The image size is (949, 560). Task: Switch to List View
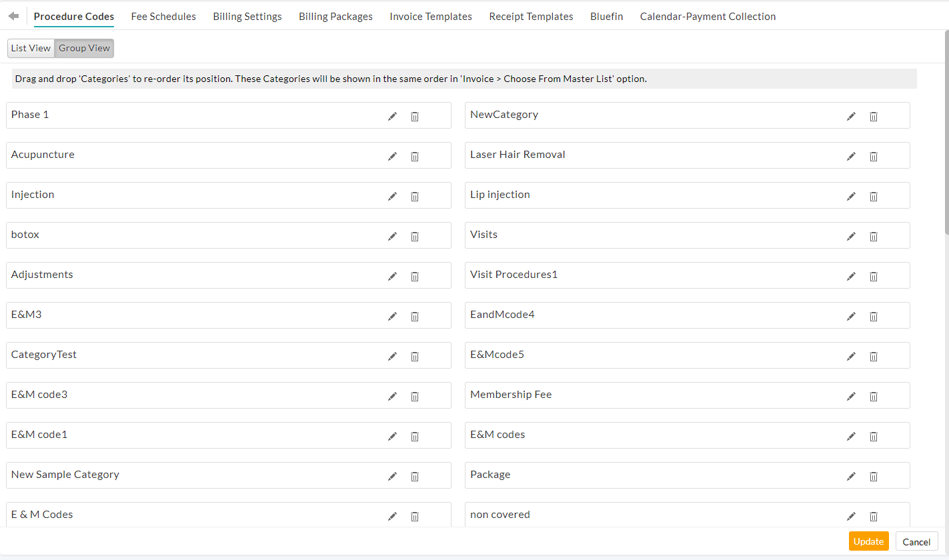click(30, 48)
